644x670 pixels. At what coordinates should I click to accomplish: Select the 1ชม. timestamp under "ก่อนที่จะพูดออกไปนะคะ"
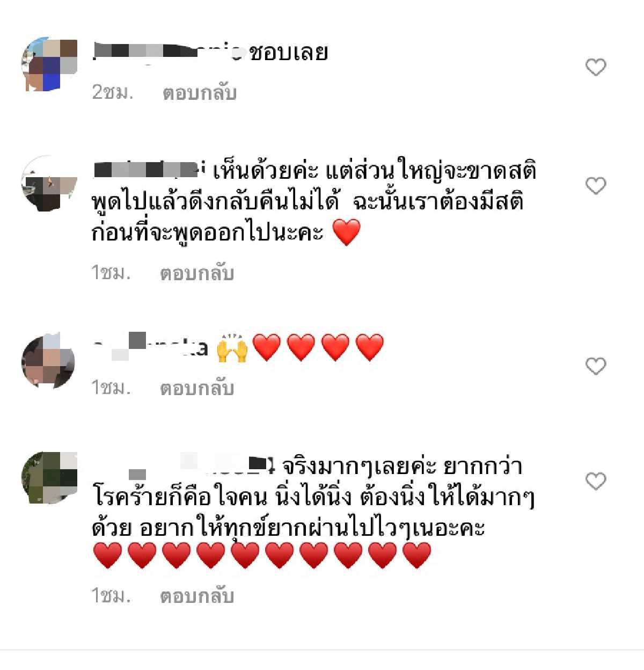111,273
